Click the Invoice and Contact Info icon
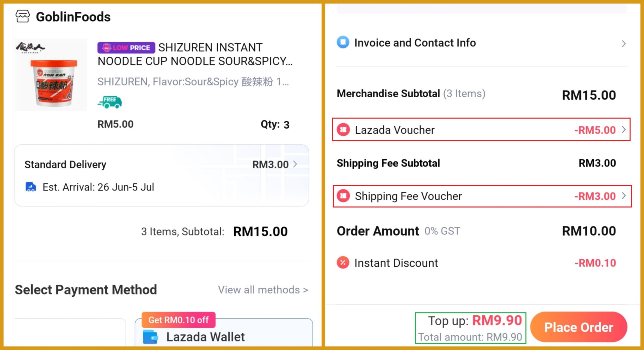The height and width of the screenshot is (350, 644). click(343, 42)
